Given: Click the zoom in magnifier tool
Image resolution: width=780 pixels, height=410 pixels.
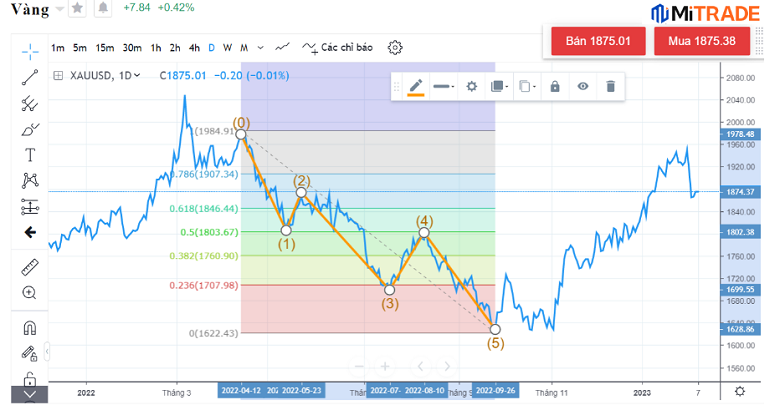Looking at the screenshot, I should coord(30,292).
